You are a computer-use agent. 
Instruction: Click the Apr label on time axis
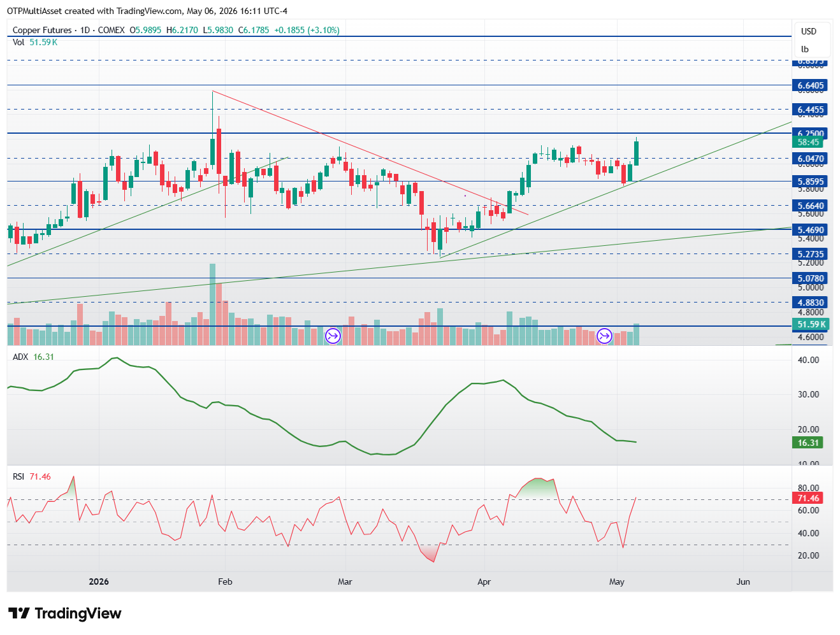[484, 581]
